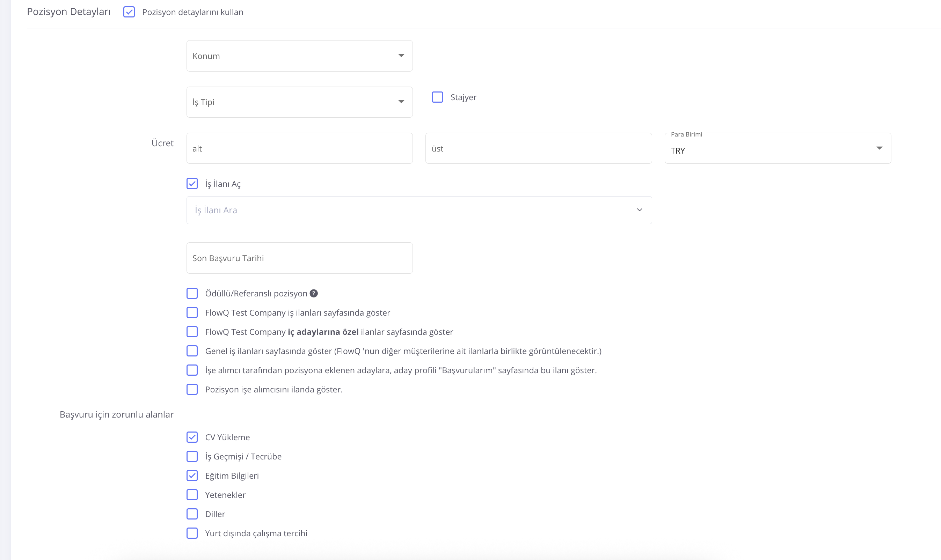Untick the İş İlanı Aç checkbox
This screenshot has width=941, height=560.
tap(192, 184)
